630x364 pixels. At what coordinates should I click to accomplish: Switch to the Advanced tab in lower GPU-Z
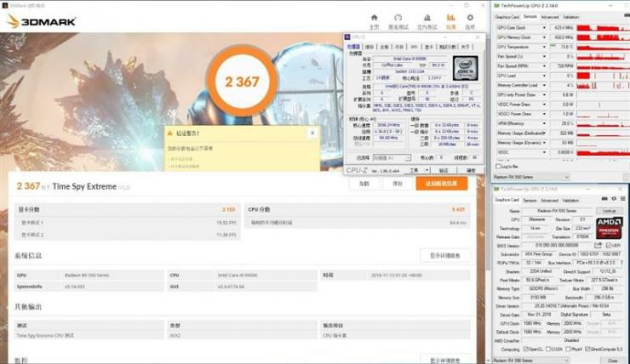coord(549,200)
